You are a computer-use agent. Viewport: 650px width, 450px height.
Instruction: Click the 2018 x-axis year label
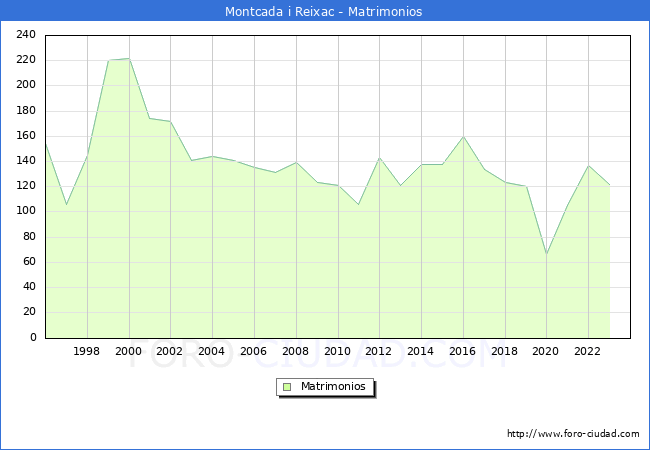click(x=504, y=351)
